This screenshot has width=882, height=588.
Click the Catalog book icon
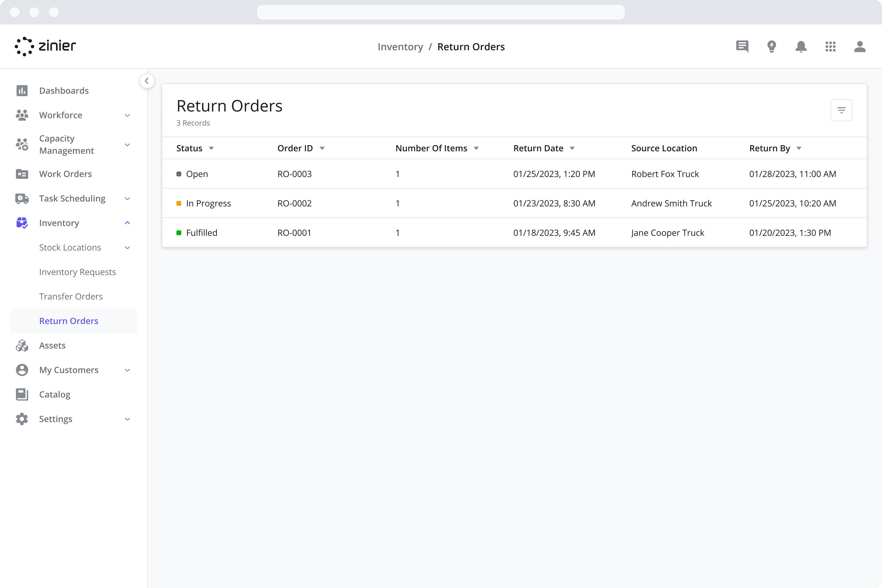22,394
